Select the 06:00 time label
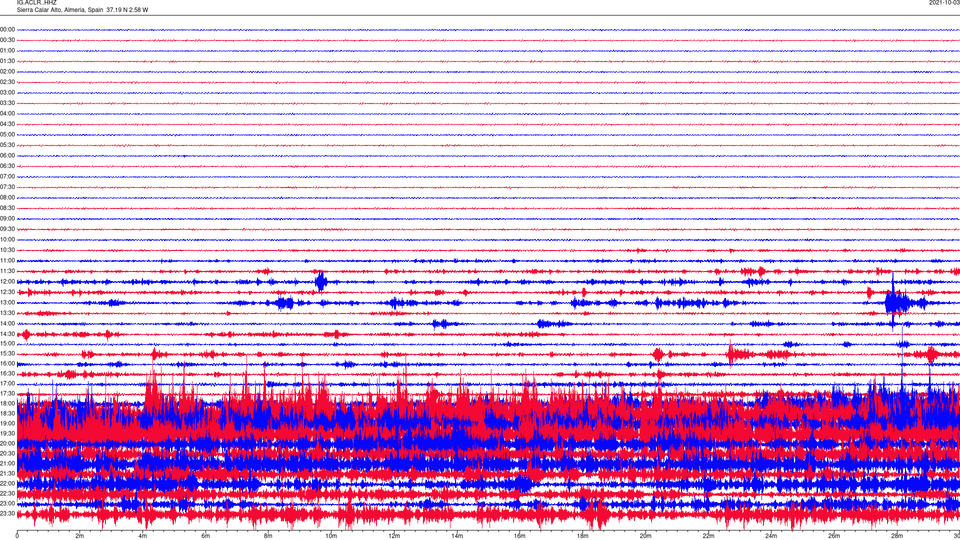 click(x=7, y=156)
